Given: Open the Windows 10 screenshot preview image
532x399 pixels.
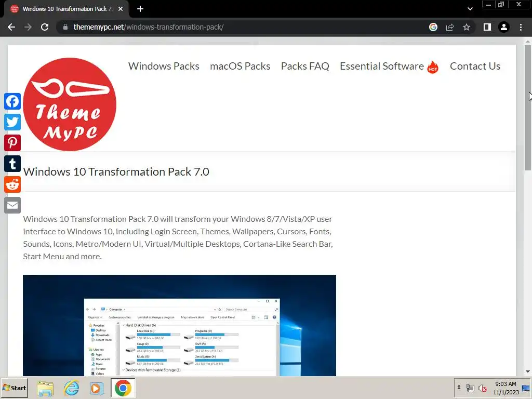Looking at the screenshot, I should 179,325.
